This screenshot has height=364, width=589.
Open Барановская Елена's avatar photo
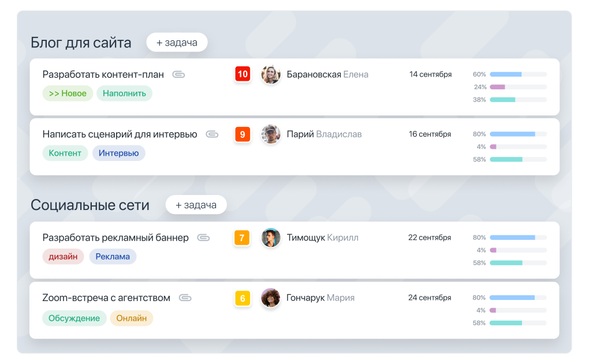(x=271, y=74)
